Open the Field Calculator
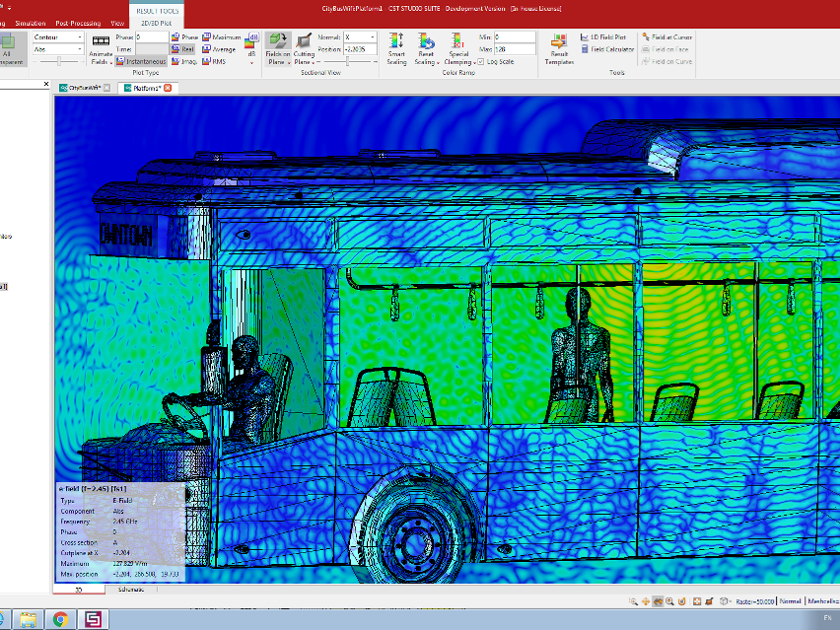Viewport: 840px width, 630px height. point(607,48)
